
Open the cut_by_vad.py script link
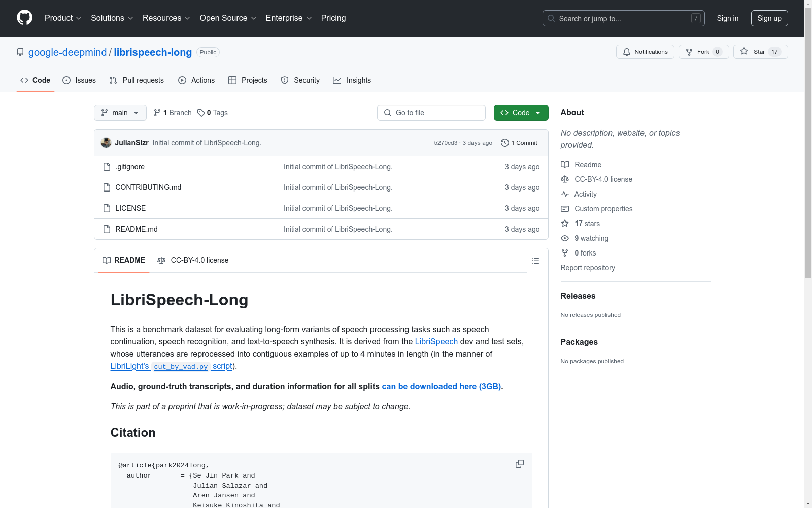tap(172, 366)
